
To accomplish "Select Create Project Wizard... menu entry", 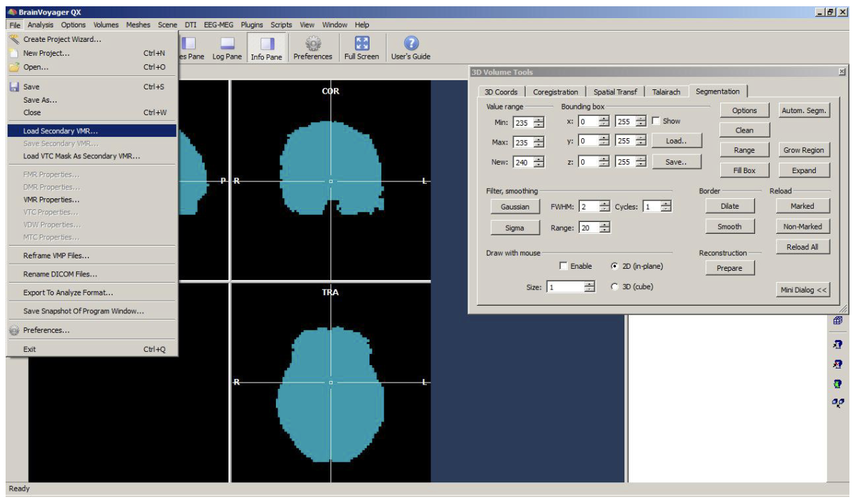I will pyautogui.click(x=92, y=39).
